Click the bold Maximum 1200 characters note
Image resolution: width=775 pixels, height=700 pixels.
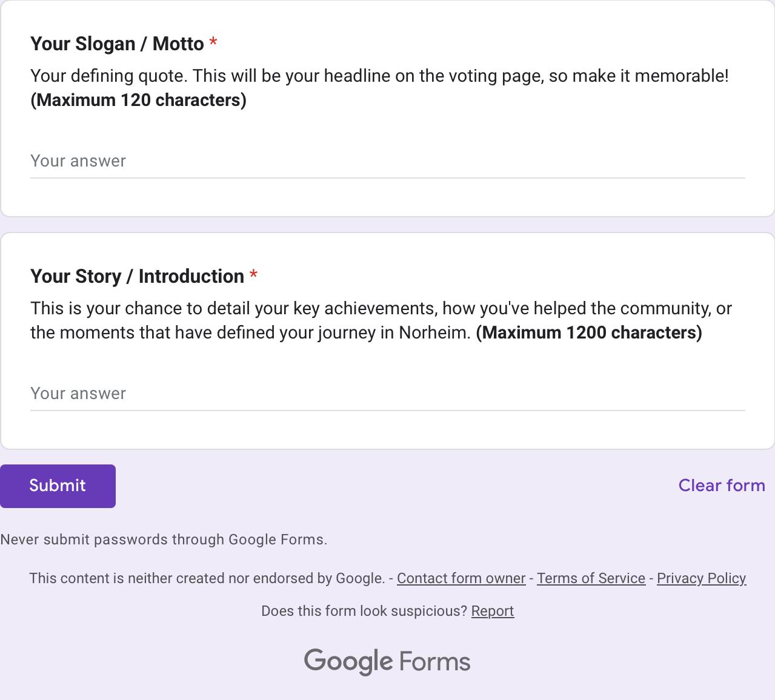coord(588,332)
